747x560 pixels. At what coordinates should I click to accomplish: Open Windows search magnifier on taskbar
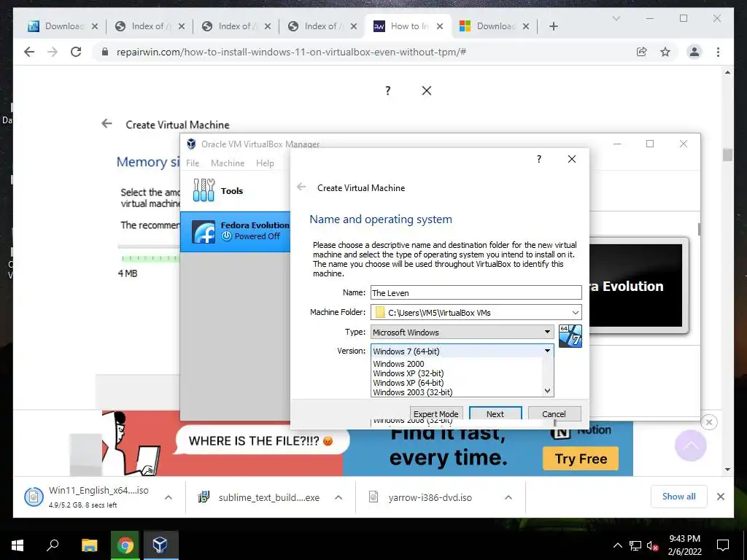(53, 545)
